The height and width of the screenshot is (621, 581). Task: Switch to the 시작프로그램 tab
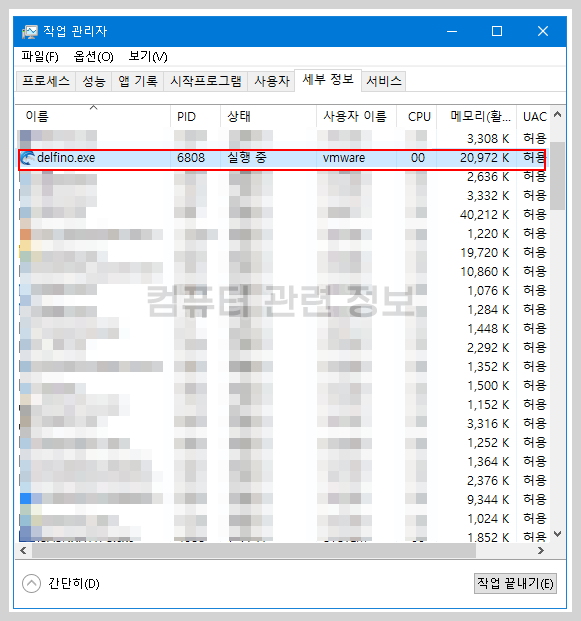[206, 81]
